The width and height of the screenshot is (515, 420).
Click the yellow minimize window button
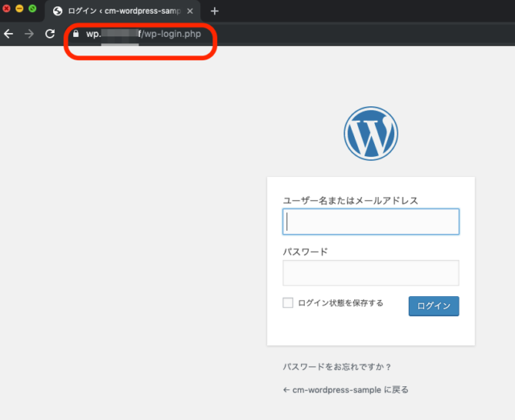click(19, 9)
